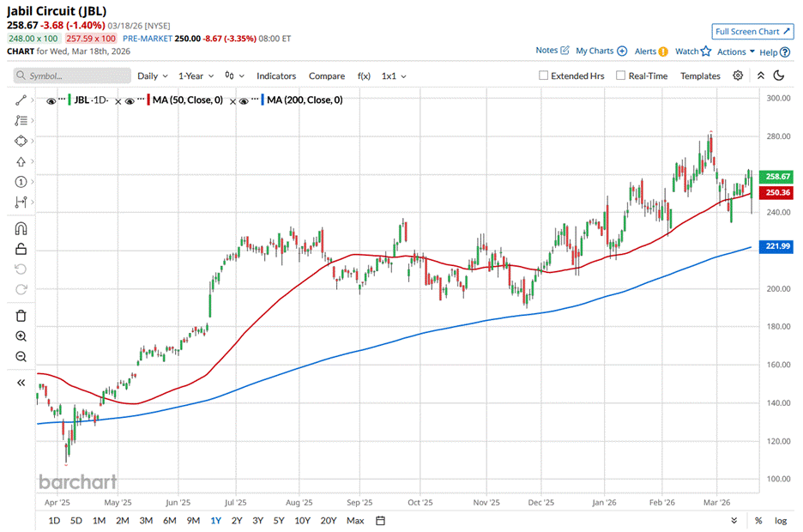Click the green JBL series color swatch

pos(69,100)
